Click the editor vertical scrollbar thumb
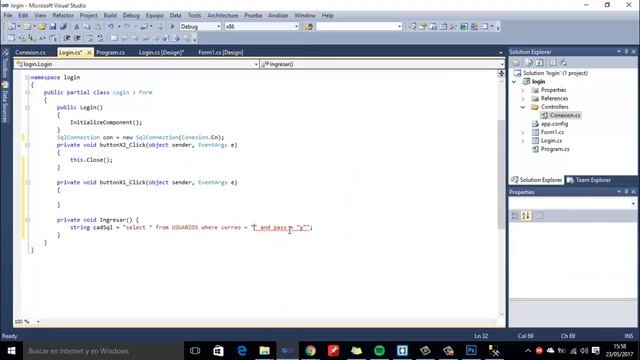This screenshot has width=640, height=360. tap(501, 174)
